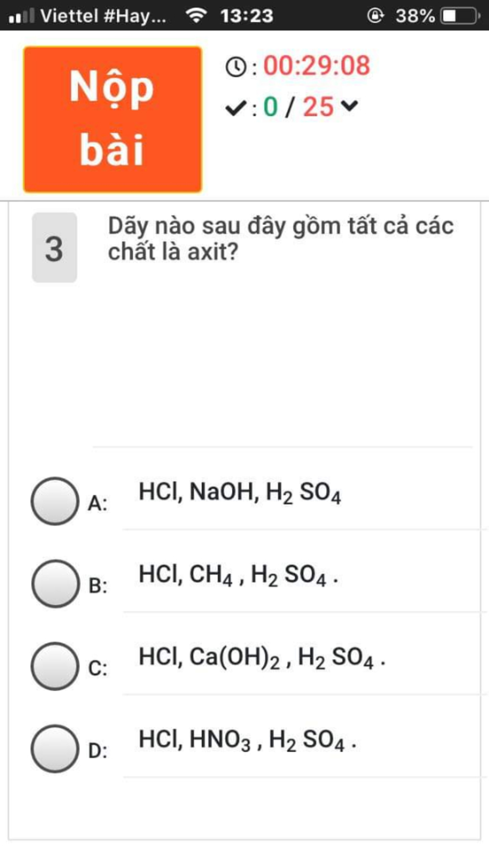Tap the screen rotation lock icon
This screenshot has height=868, width=489.
(x=375, y=16)
